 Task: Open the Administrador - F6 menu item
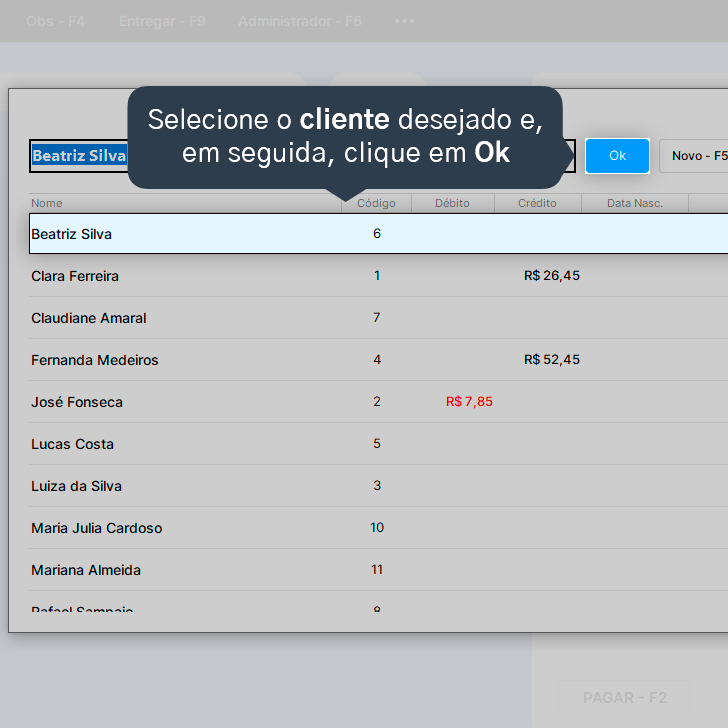click(x=299, y=21)
